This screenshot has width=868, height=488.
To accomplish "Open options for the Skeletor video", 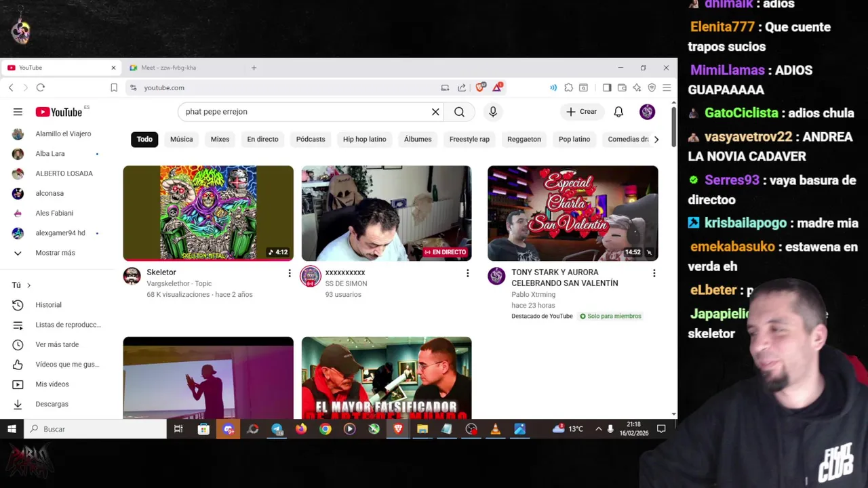I will click(290, 273).
